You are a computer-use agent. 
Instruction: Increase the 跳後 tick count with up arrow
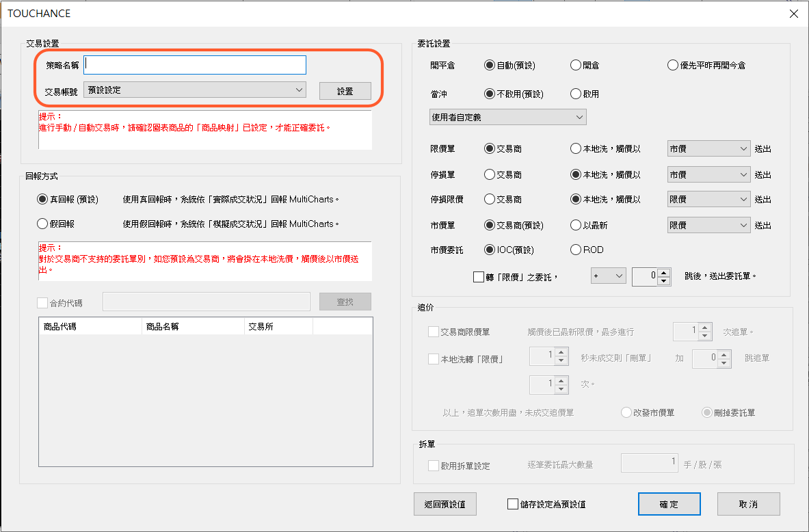coord(664,272)
